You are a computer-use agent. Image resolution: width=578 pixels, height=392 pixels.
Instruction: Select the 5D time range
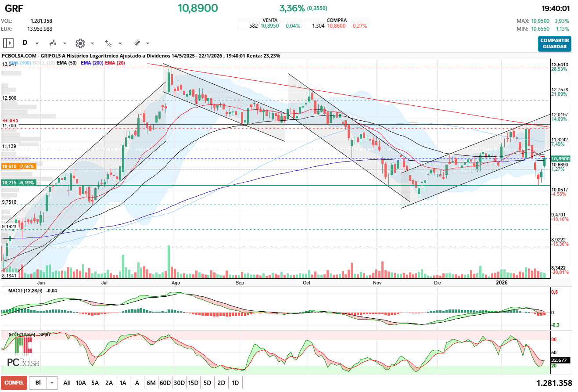point(207,383)
